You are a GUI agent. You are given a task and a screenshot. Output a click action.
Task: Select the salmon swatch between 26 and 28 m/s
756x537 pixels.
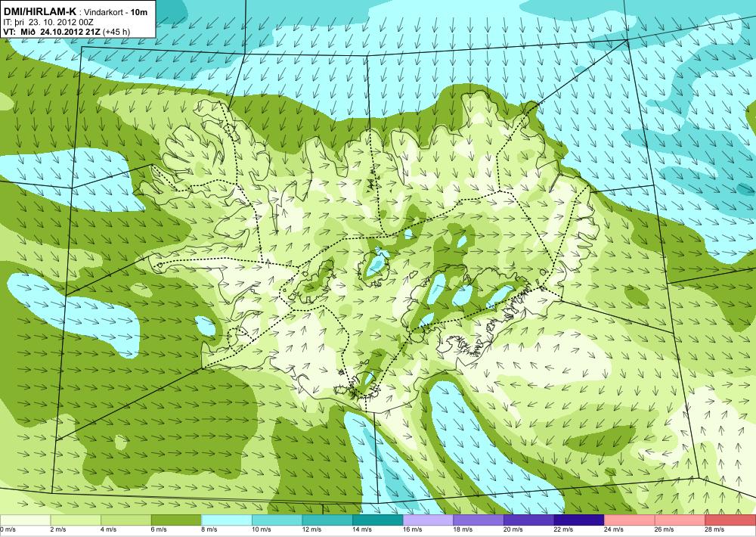click(680, 520)
